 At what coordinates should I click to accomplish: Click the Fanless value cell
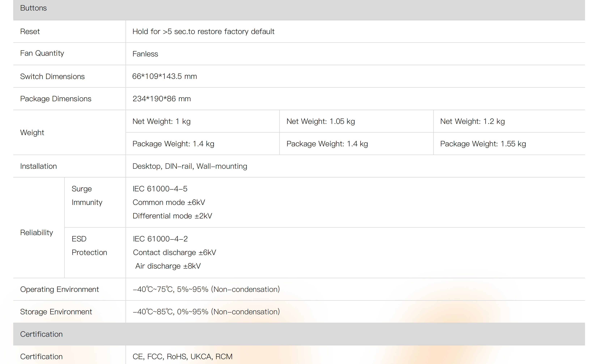click(145, 54)
